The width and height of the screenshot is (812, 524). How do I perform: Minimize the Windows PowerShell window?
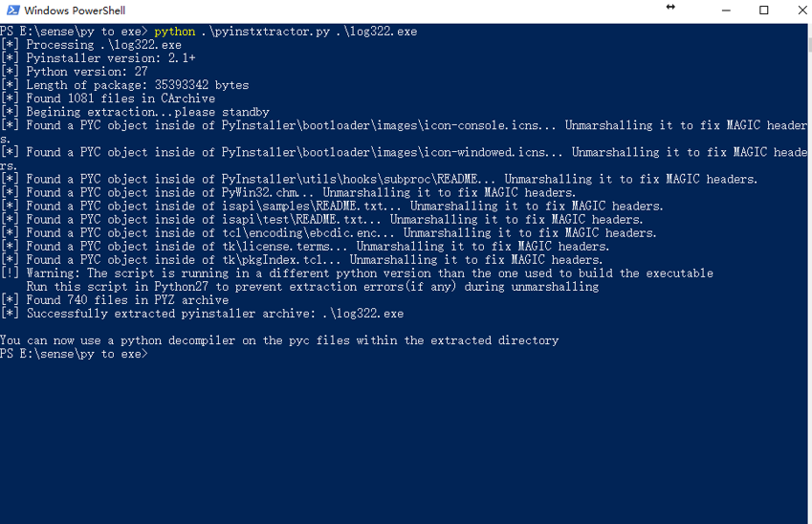pos(726,11)
